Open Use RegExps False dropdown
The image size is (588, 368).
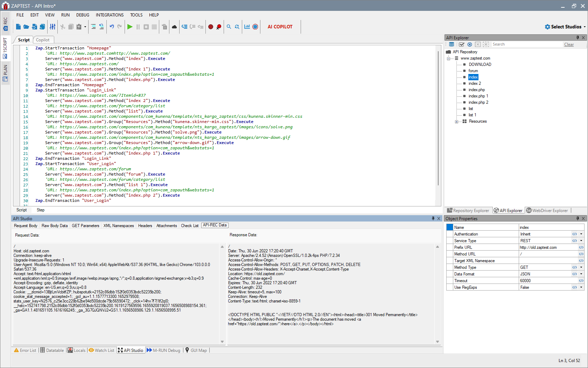click(x=581, y=287)
